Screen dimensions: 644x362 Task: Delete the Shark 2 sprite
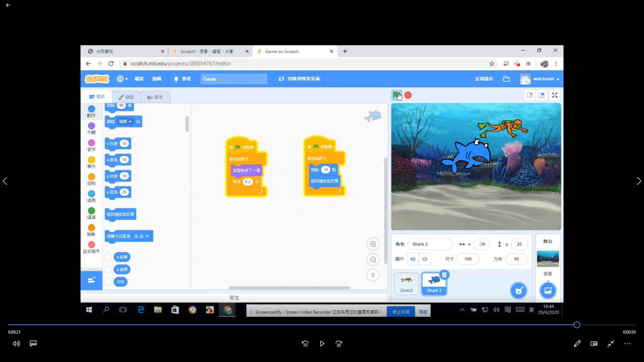(x=444, y=275)
